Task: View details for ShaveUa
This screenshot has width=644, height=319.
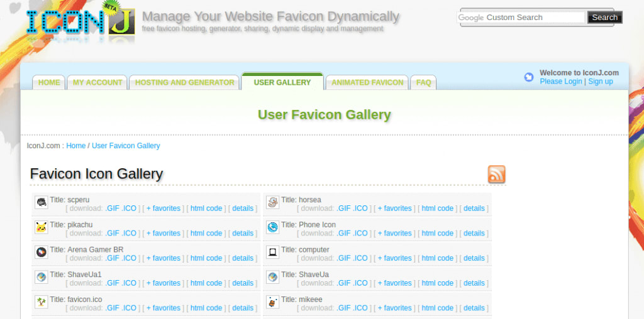Action: [x=474, y=283]
